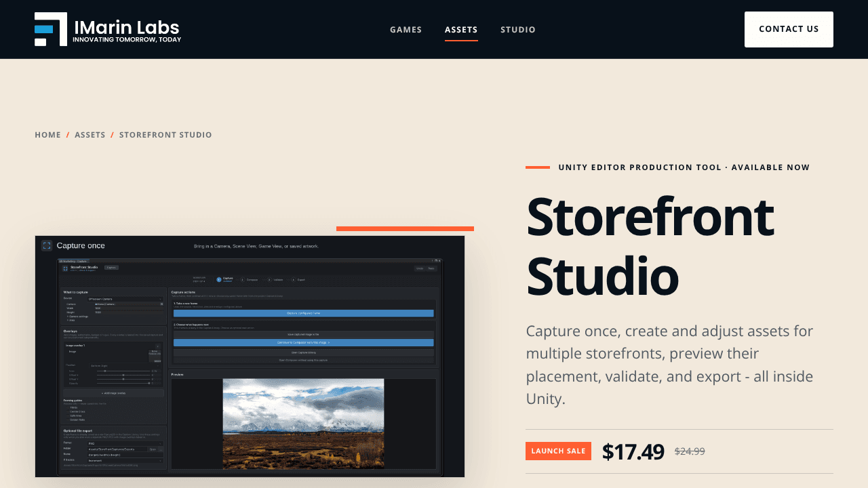868x488 pixels.
Task: Open the Assets breadcrumb link
Action: click(90, 135)
